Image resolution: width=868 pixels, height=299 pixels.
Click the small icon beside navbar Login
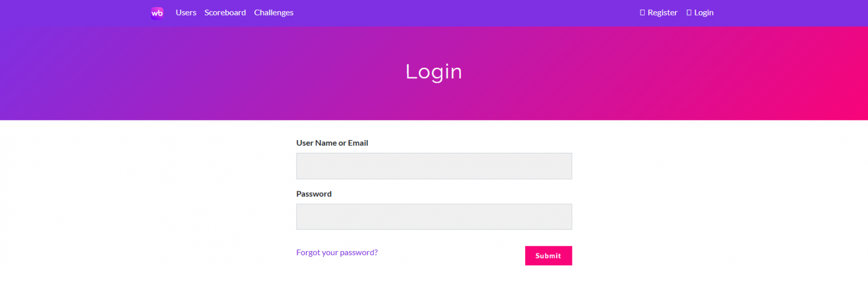click(x=689, y=12)
